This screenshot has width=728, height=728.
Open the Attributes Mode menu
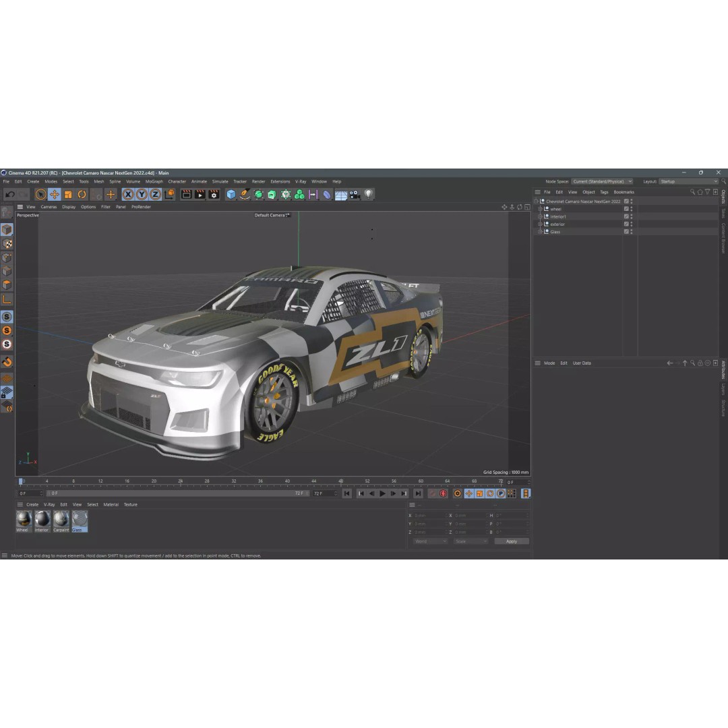549,363
